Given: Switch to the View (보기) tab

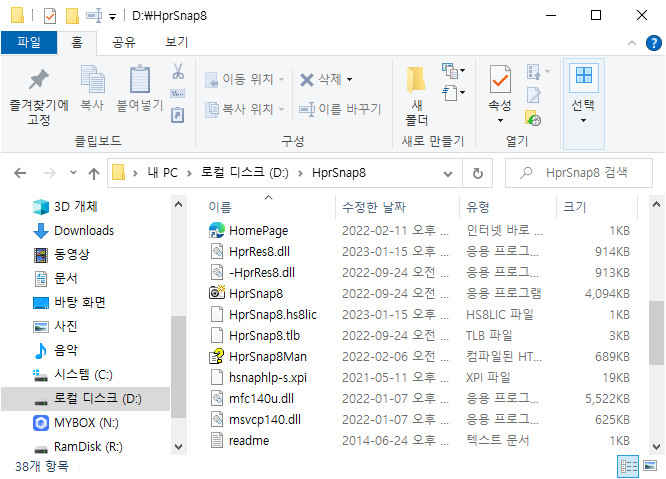Looking at the screenshot, I should click(x=177, y=42).
